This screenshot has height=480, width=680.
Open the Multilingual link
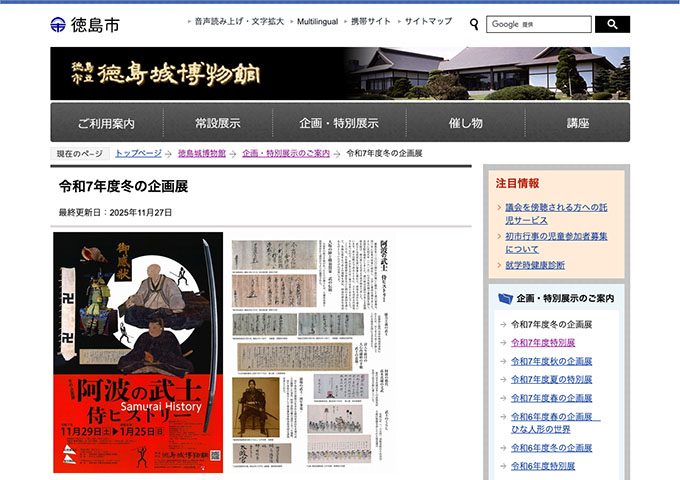(x=317, y=22)
